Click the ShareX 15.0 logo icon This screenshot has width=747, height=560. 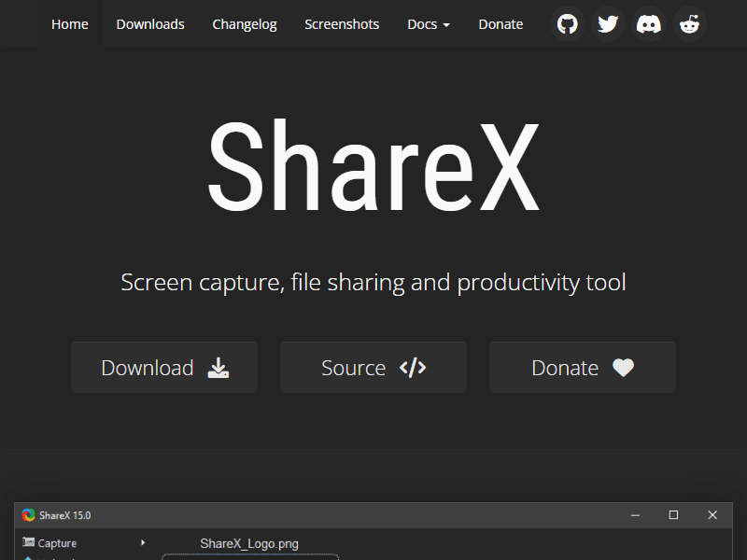click(x=28, y=515)
